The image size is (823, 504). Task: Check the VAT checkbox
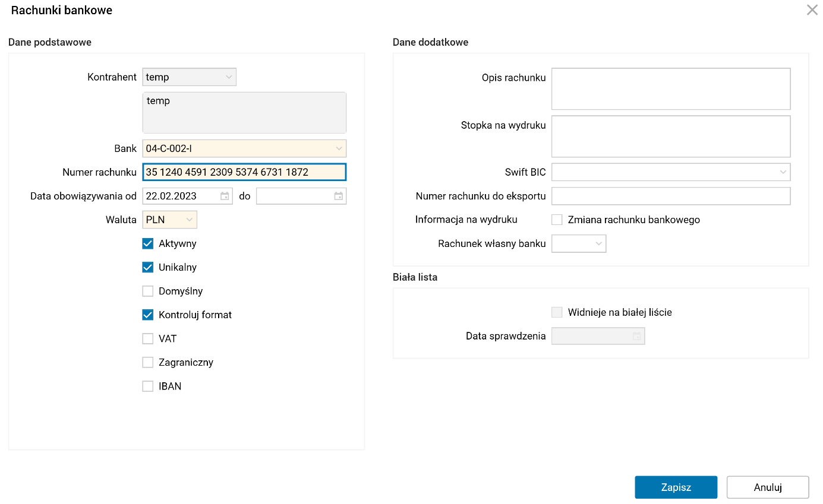[148, 338]
